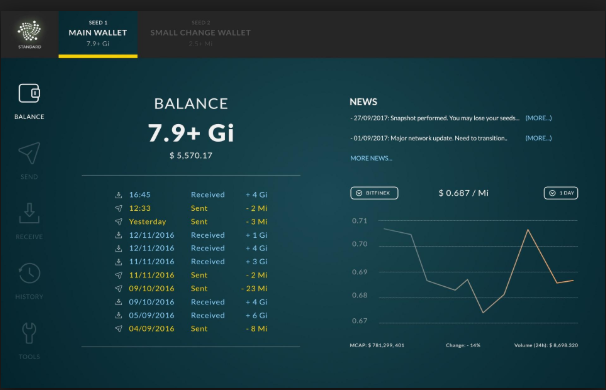Click the + 1 Gi amount
The width and height of the screenshot is (606, 390).
(257, 235)
